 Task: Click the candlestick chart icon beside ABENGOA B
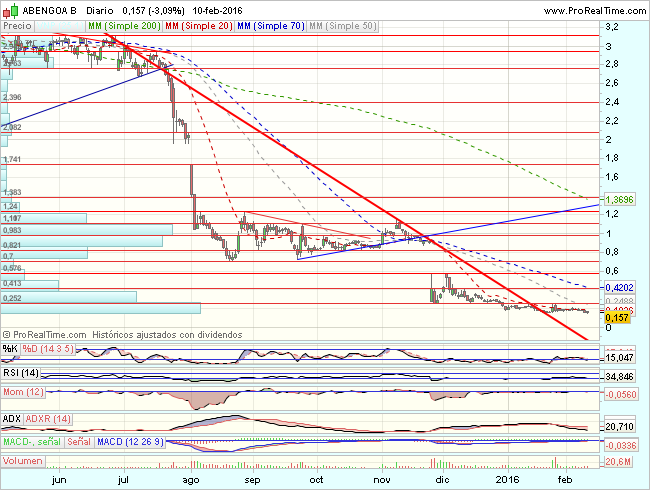11,10
